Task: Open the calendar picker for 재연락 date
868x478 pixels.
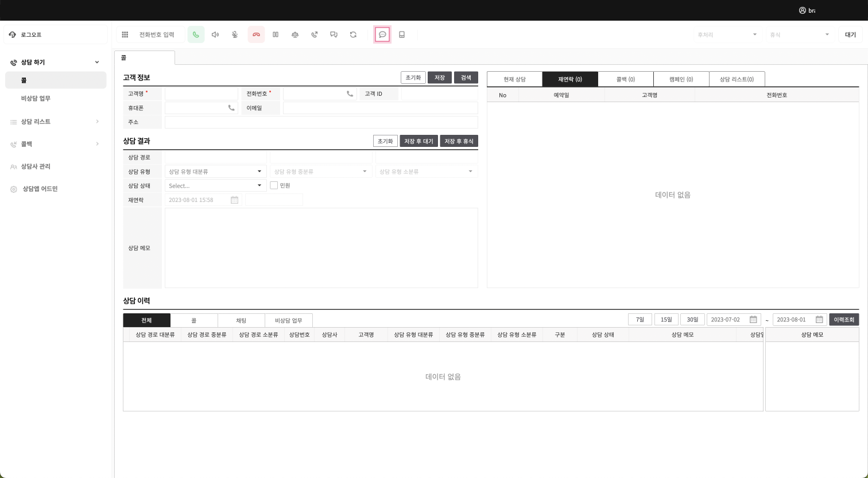Action: coord(234,200)
